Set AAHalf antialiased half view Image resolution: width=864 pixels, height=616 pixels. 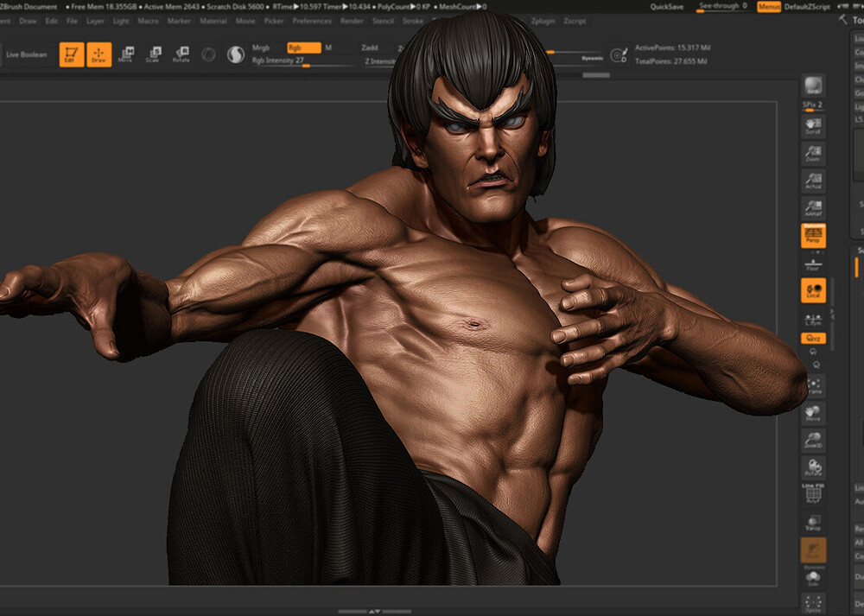click(813, 207)
